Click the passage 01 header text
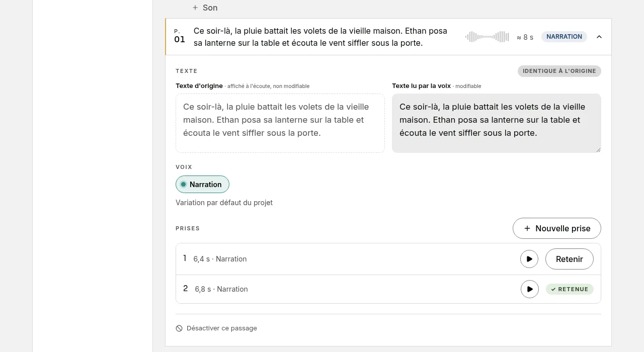Screen dimensions: 644x352 pyautogui.click(x=320, y=37)
